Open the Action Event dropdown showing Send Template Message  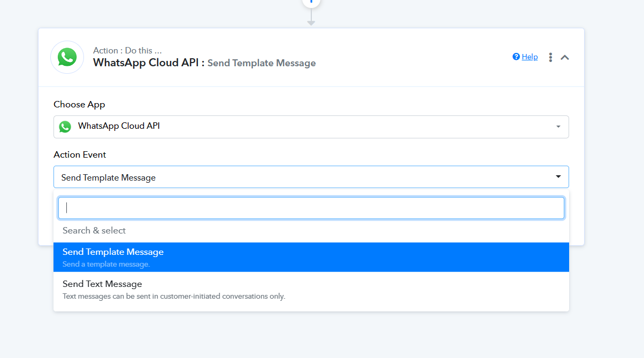point(311,177)
